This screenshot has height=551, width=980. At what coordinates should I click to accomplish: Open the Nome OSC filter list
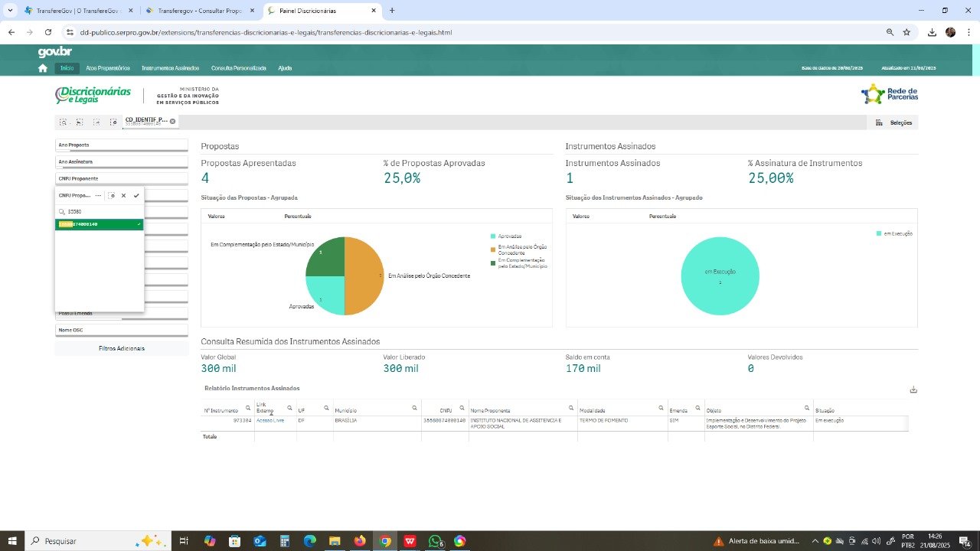[x=121, y=330]
